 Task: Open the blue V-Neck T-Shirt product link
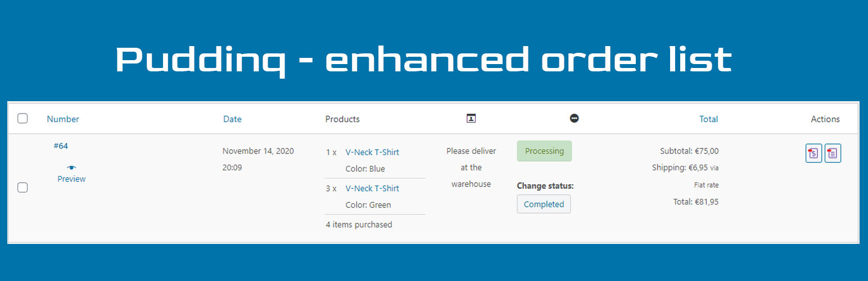[372, 152]
